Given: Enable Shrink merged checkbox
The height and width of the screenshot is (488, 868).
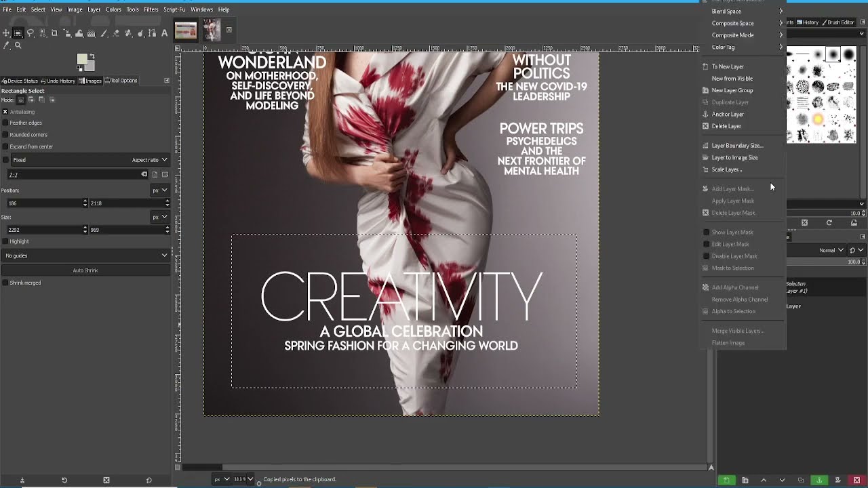Looking at the screenshot, I should click(5, 283).
